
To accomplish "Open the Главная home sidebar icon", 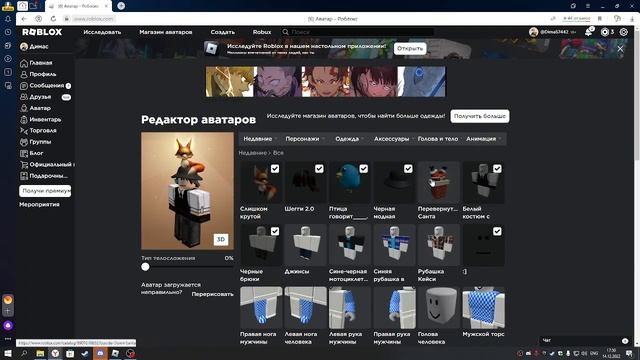I will pos(24,63).
